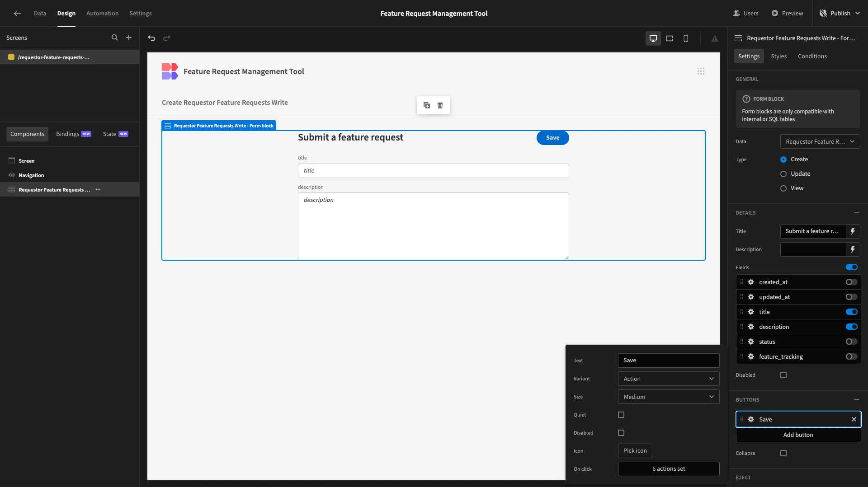868x487 pixels.
Task: Switch to tablet preview icon
Action: (670, 38)
